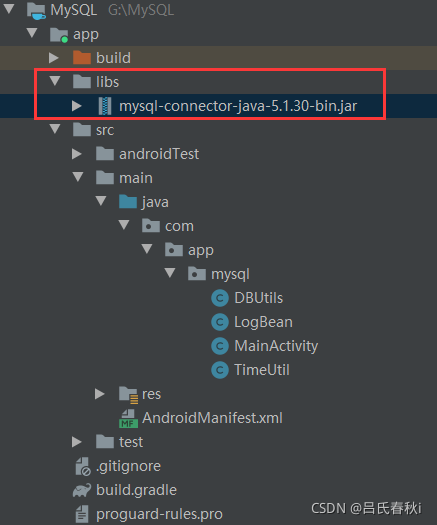Screen dimensions: 437x525
Task: Click the mysql-connector jar archive icon
Action: point(105,106)
